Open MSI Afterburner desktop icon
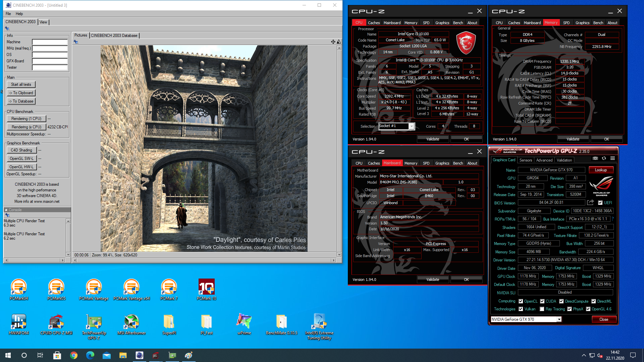The width and height of the screenshot is (644, 362). coord(131,324)
